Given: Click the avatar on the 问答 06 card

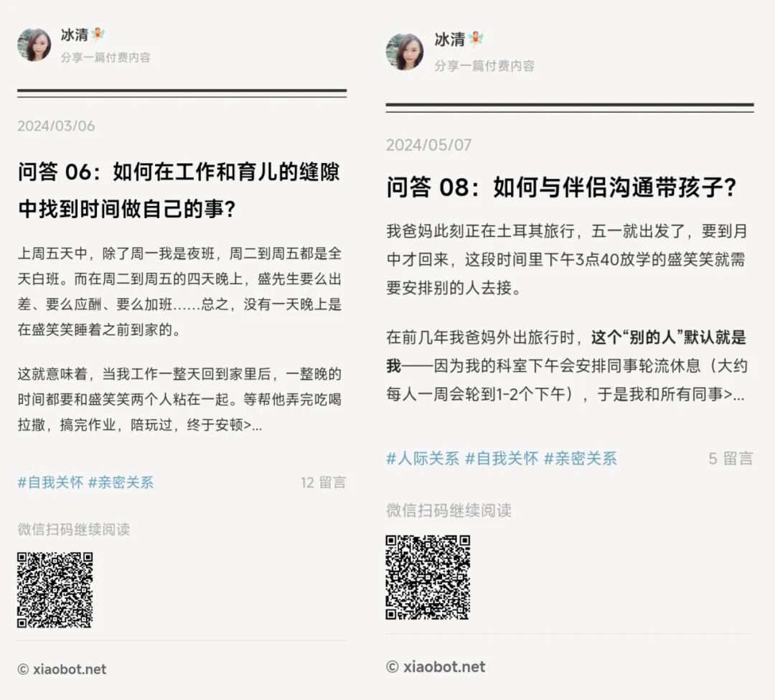Looking at the screenshot, I should 34,45.
